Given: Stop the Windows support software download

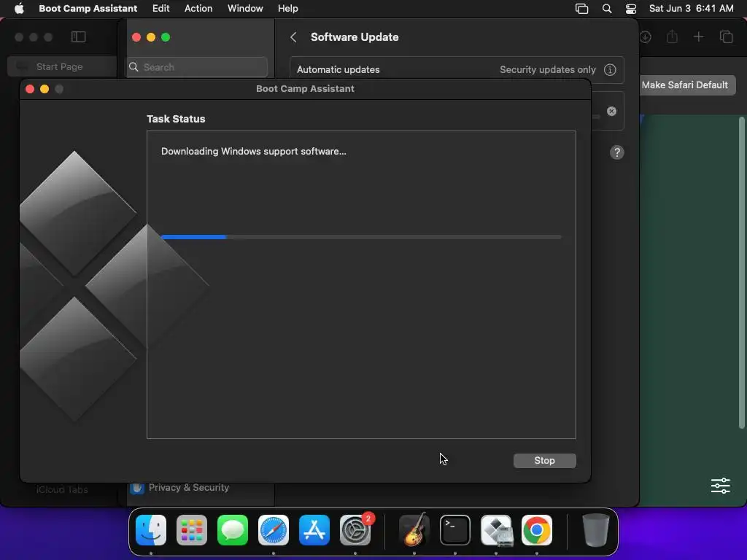Looking at the screenshot, I should pyautogui.click(x=544, y=461).
